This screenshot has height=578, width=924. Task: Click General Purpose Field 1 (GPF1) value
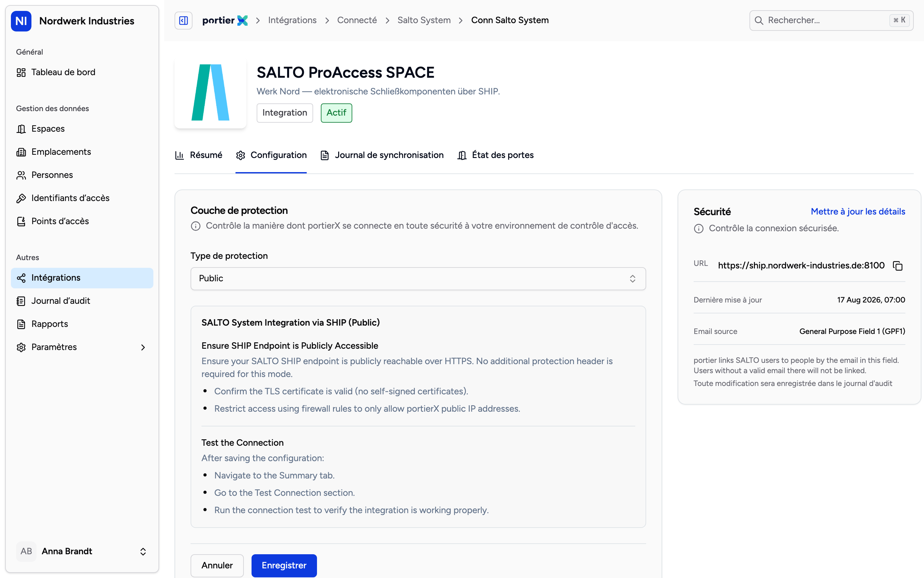852,331
